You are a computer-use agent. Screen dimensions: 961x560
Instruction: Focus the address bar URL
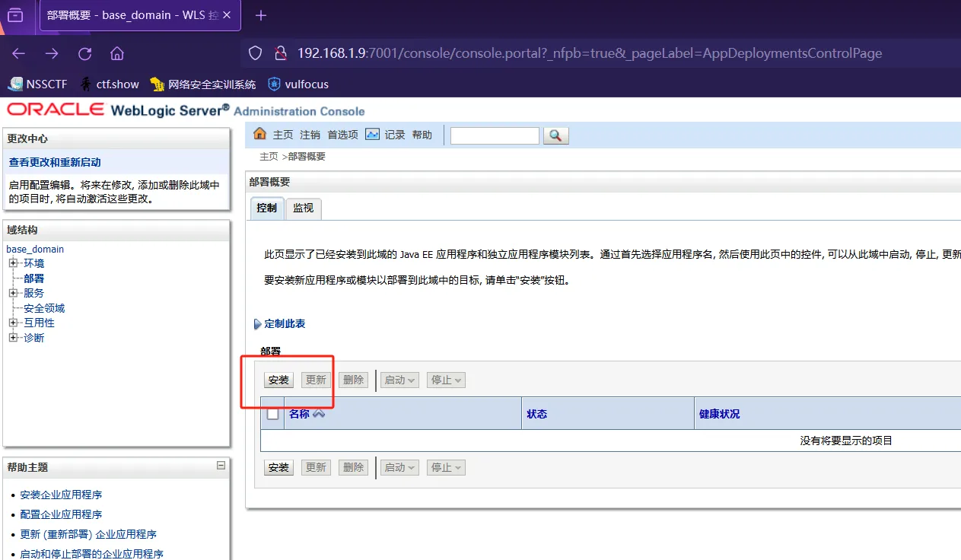point(590,53)
